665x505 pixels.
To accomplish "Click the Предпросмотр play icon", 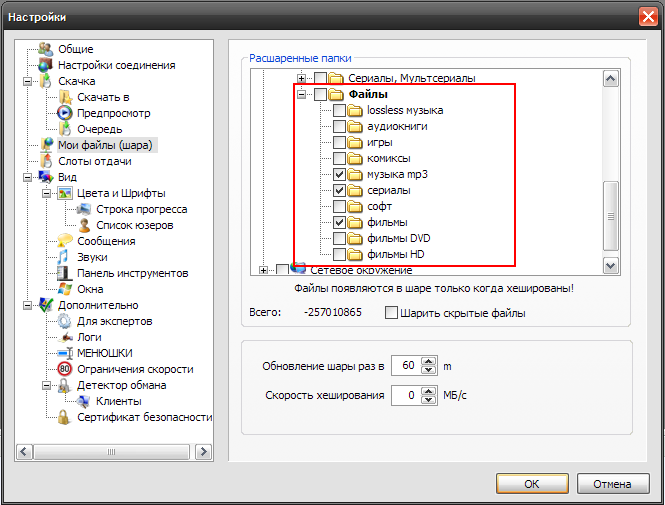I will point(65,113).
